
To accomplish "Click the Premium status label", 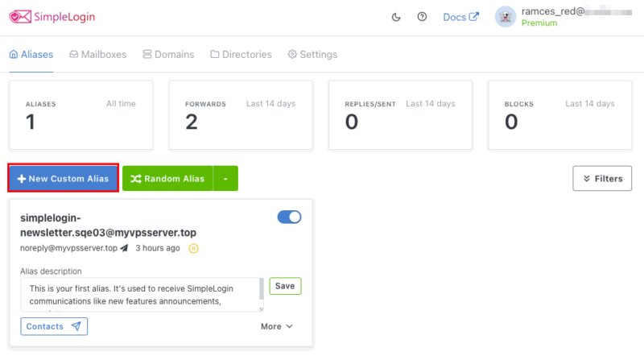I will [x=539, y=23].
